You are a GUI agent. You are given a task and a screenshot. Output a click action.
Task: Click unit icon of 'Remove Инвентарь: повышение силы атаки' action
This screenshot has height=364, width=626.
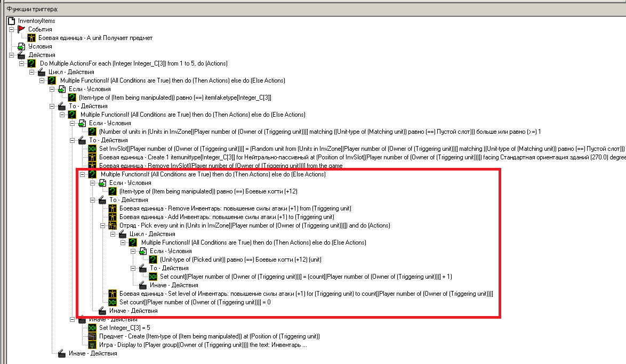coord(113,208)
